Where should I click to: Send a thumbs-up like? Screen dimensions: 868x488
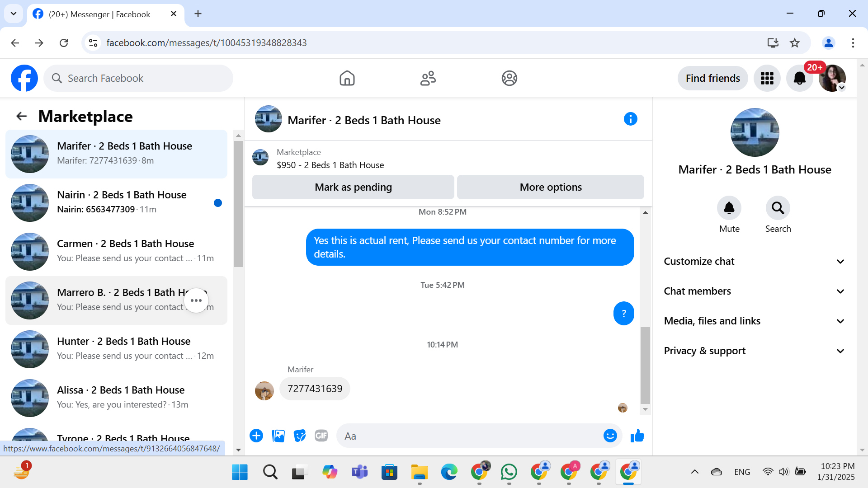[x=637, y=436]
